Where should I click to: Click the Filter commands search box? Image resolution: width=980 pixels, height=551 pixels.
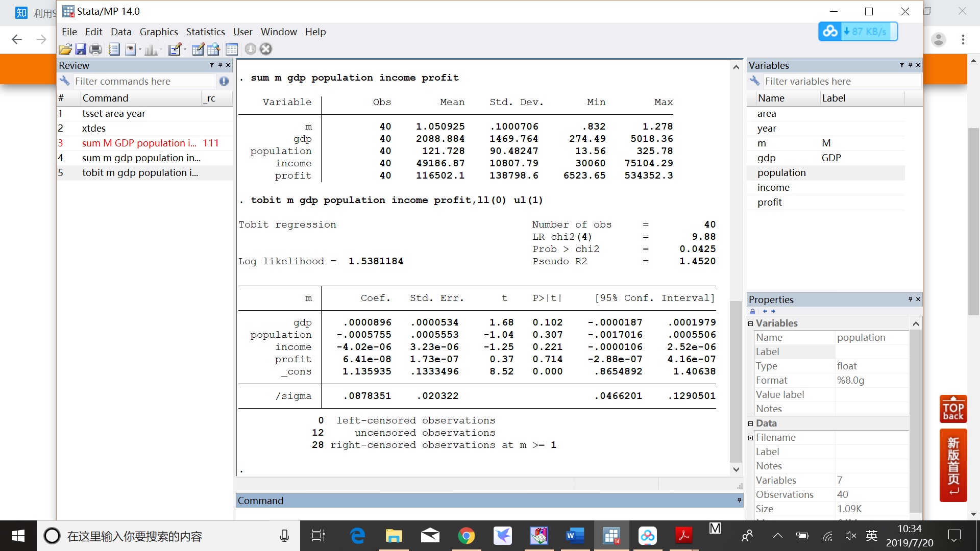(x=144, y=80)
